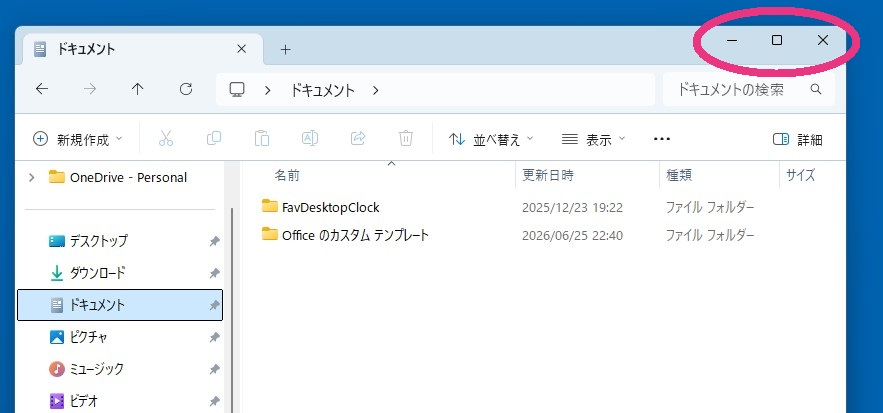The image size is (883, 413).
Task: Sort by 更新日時 column header
Action: tap(548, 175)
